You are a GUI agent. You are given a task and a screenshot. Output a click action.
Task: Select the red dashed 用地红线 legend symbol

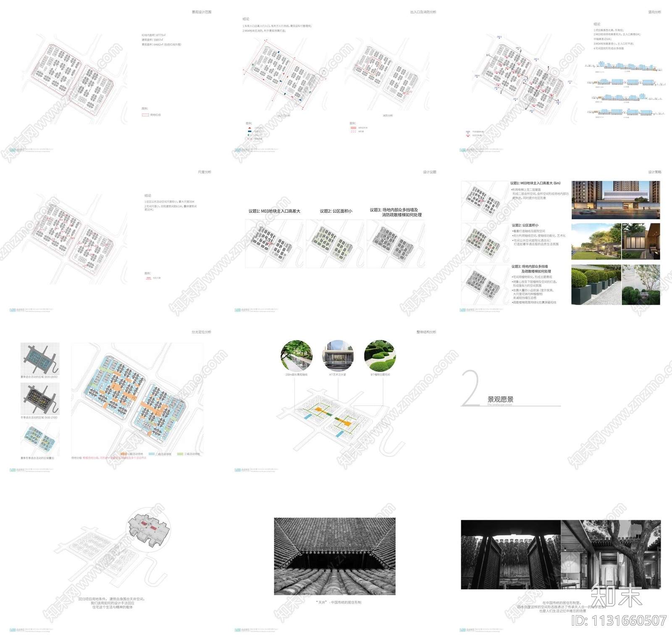(145, 115)
